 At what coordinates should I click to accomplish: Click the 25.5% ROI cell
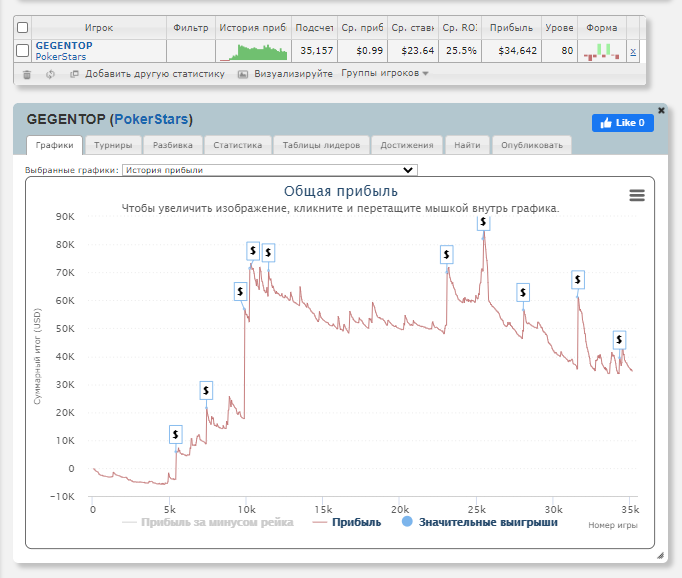[461, 51]
